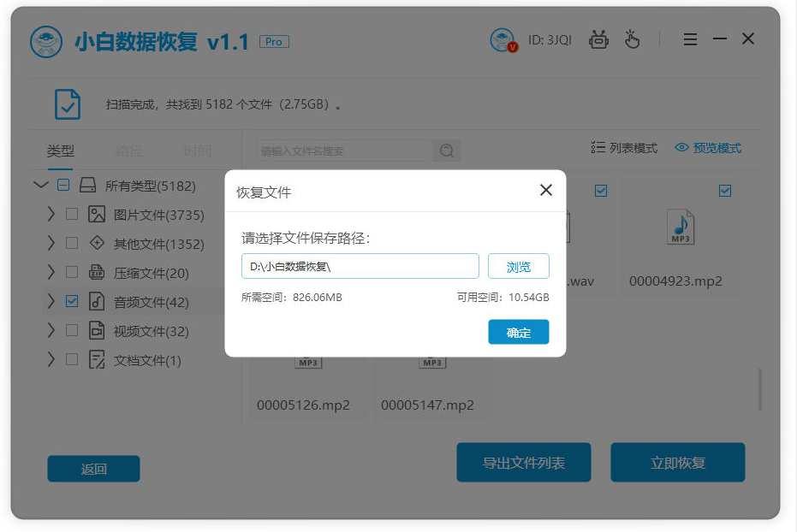Click the hand pointer icon in title bar
Screen dimensions: 797x532
(x=632, y=39)
